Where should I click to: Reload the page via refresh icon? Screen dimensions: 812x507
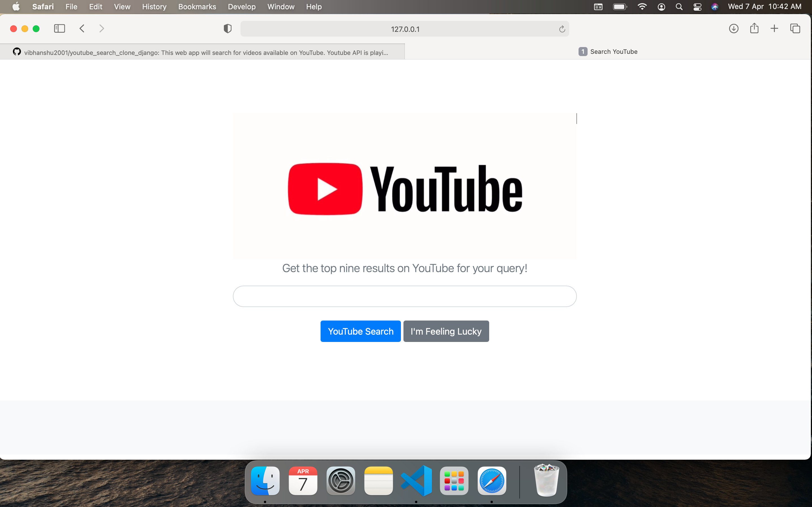(x=562, y=29)
